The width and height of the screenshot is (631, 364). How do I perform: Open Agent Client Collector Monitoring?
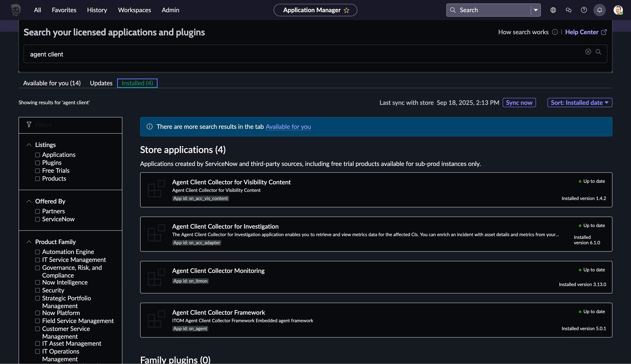[218, 271]
